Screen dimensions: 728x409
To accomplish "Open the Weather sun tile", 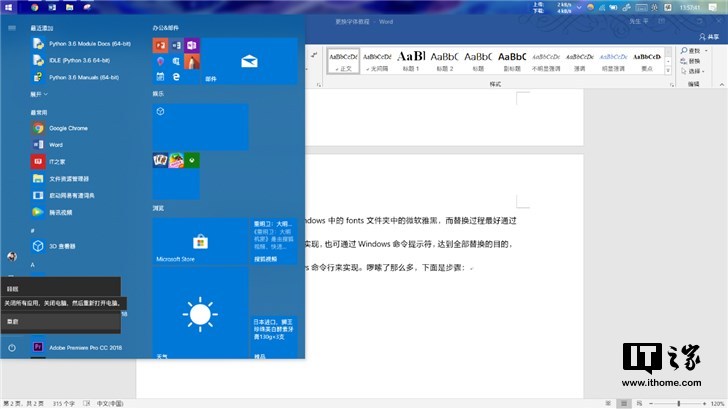I will [200, 313].
